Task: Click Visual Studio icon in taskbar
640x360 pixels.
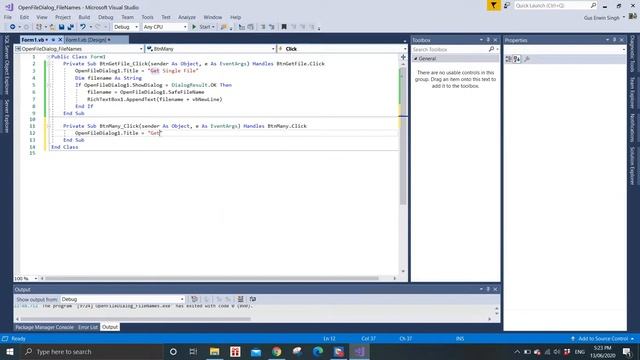Action: tap(360, 351)
